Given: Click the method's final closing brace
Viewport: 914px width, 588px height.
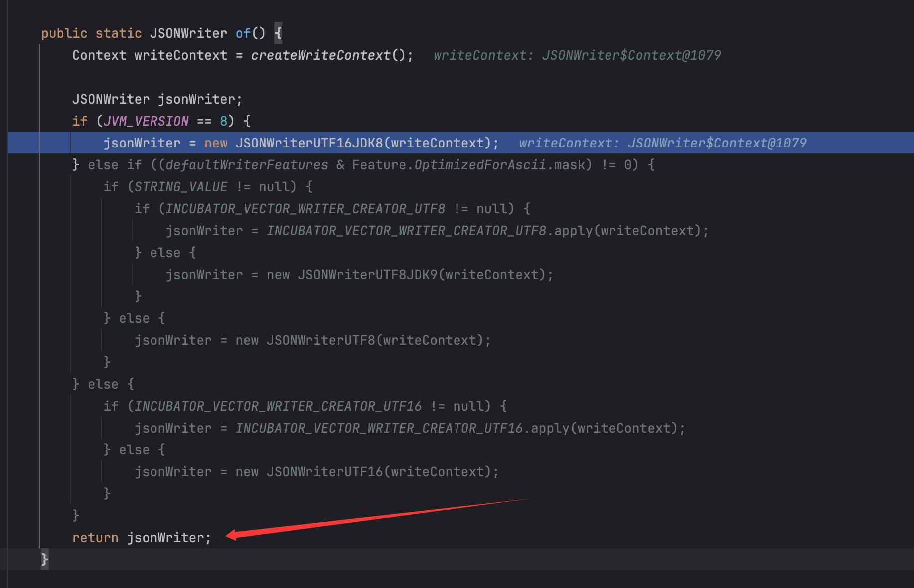Looking at the screenshot, I should pyautogui.click(x=45, y=559).
